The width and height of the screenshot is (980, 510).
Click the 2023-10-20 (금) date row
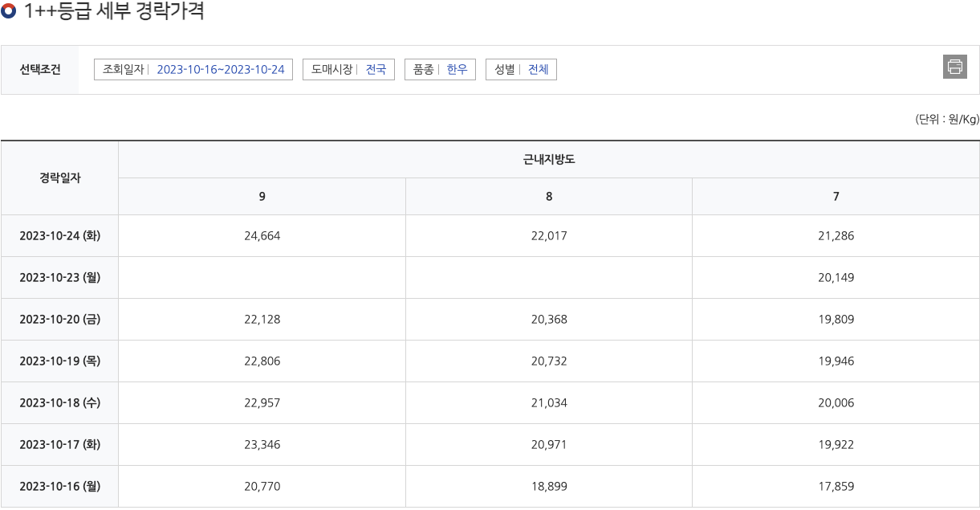(59, 319)
